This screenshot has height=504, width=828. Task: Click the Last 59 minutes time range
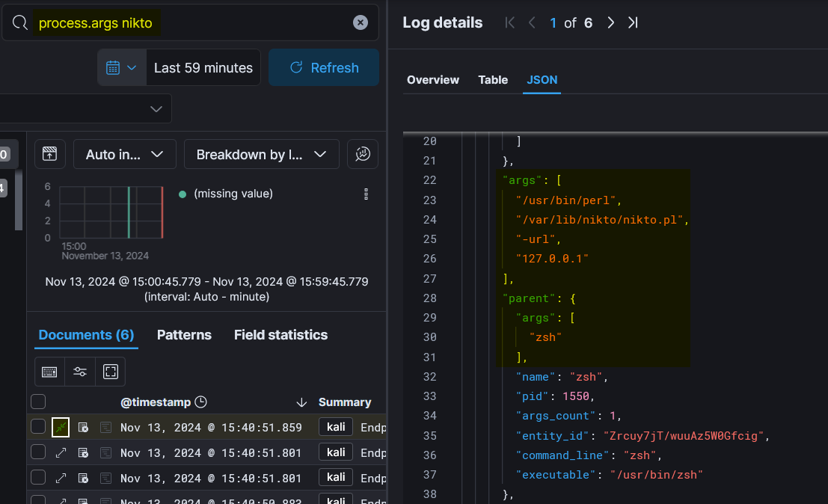click(203, 67)
